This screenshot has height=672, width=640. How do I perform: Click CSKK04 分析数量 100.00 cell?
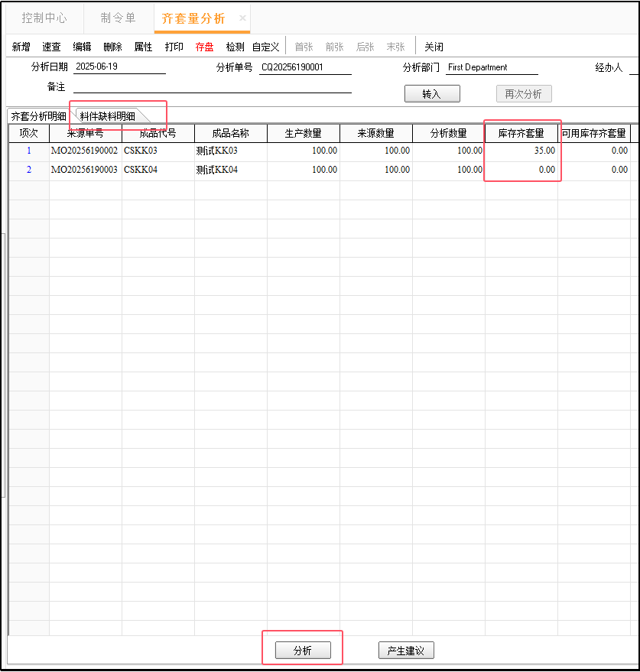coord(448,170)
